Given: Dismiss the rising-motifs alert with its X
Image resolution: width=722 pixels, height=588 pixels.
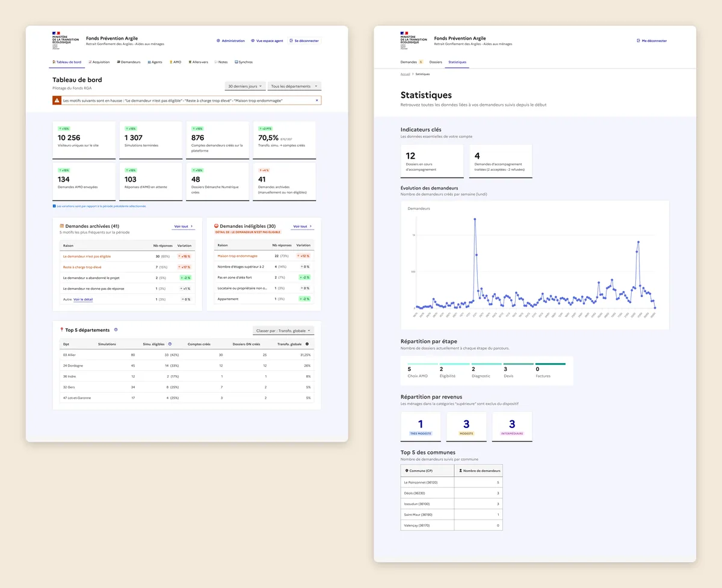Looking at the screenshot, I should pyautogui.click(x=317, y=100).
